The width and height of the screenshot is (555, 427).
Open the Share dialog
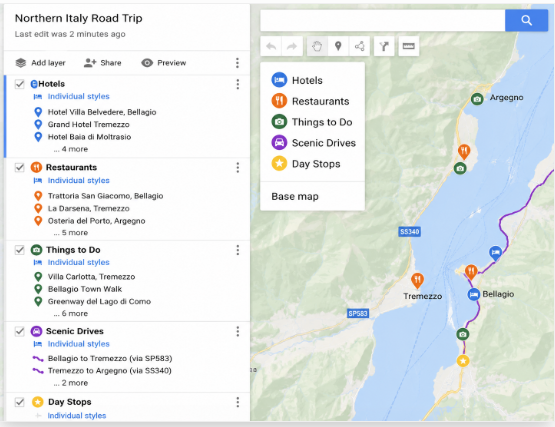pyautogui.click(x=103, y=63)
